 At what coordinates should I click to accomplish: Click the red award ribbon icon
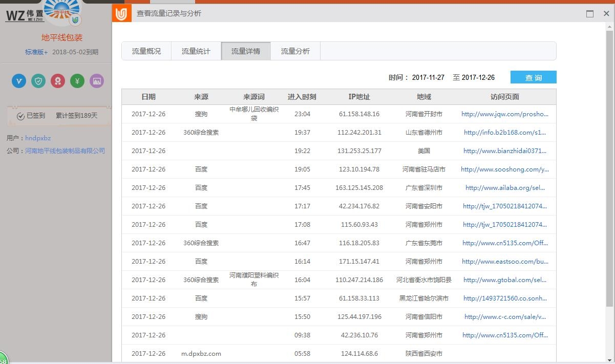pos(58,81)
